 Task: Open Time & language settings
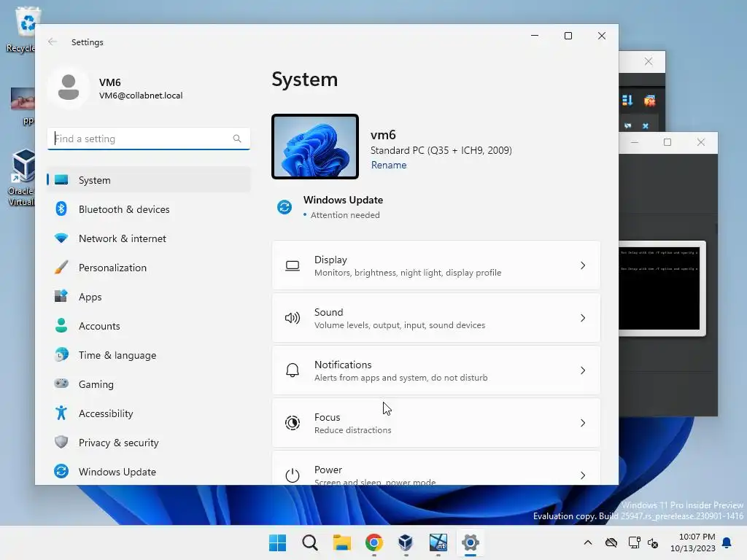pyautogui.click(x=149, y=355)
